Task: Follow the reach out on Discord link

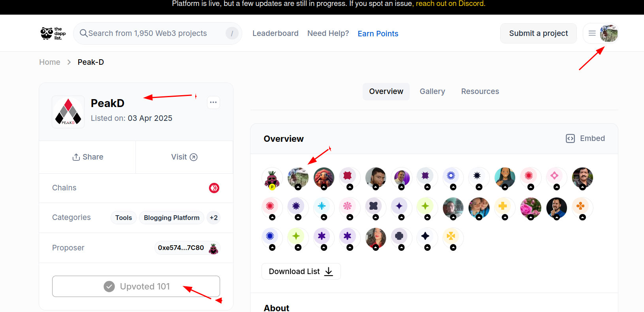Action: click(450, 4)
